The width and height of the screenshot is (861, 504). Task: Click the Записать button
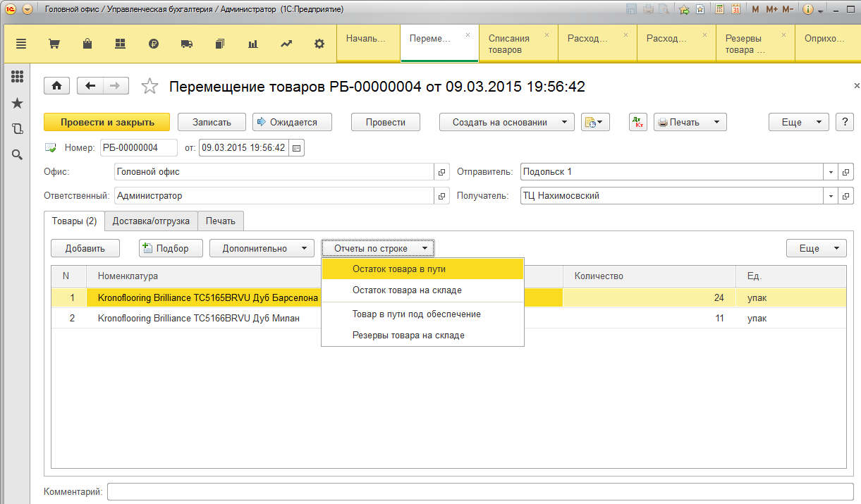[x=212, y=122]
